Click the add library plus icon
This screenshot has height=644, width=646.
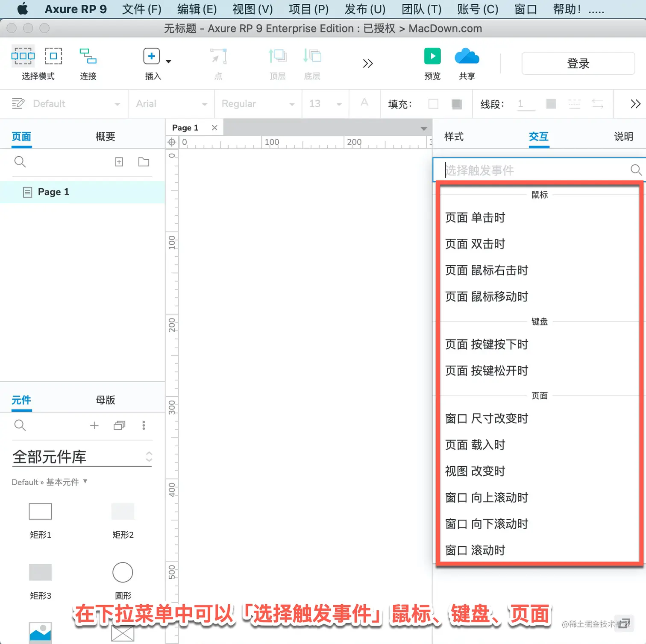94,425
